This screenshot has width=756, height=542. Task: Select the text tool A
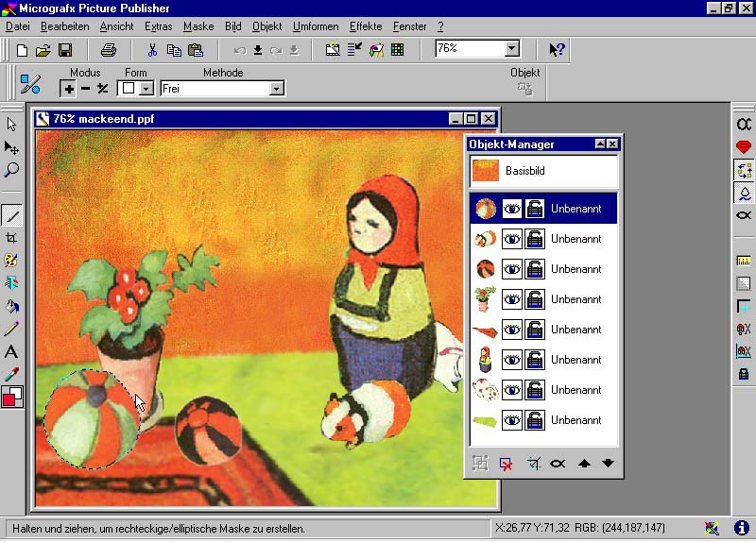tap(11, 351)
